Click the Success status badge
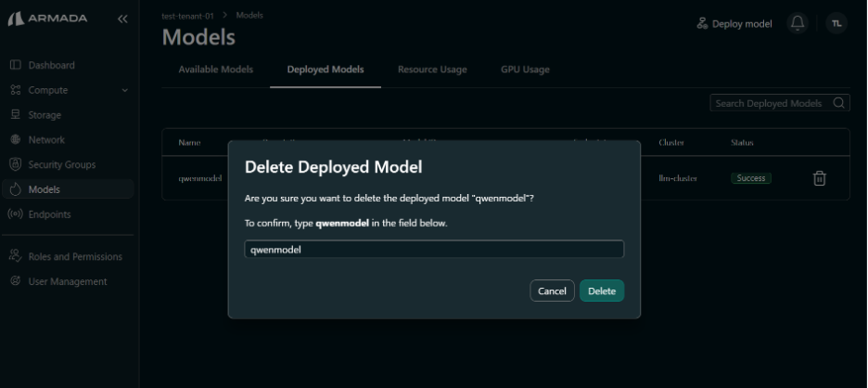The image size is (868, 388). [x=750, y=178]
